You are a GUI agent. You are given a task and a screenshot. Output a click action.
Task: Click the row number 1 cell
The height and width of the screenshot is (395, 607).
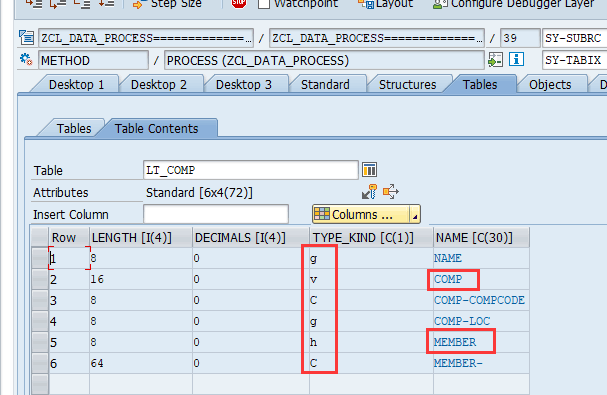click(69, 258)
